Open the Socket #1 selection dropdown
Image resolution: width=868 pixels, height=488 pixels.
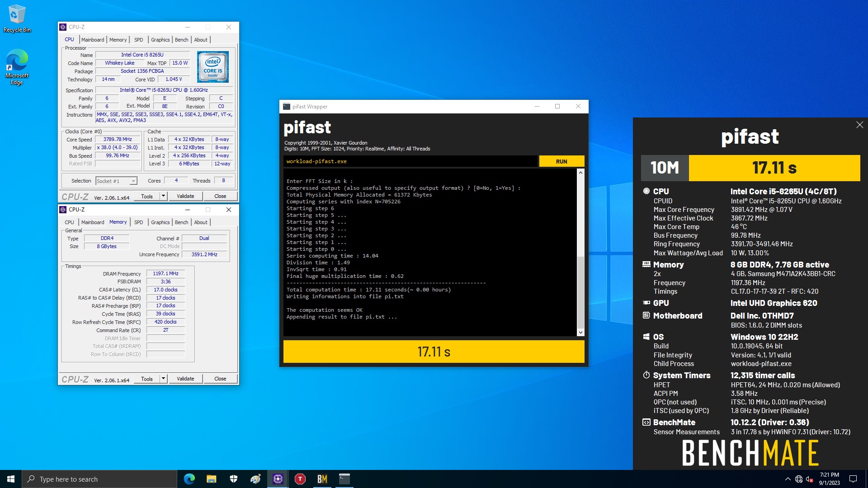click(x=133, y=181)
